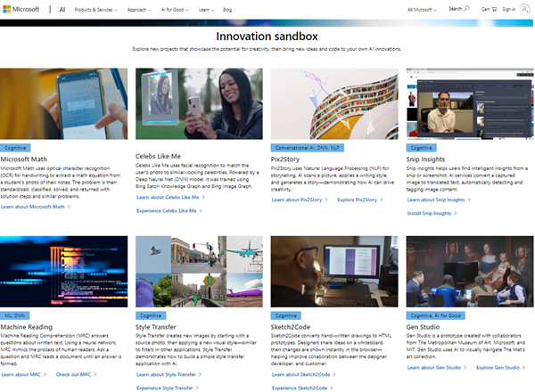Open the Style Transfer collage image
Image resolution: width=535 pixels, height=392 pixels.
[199, 272]
